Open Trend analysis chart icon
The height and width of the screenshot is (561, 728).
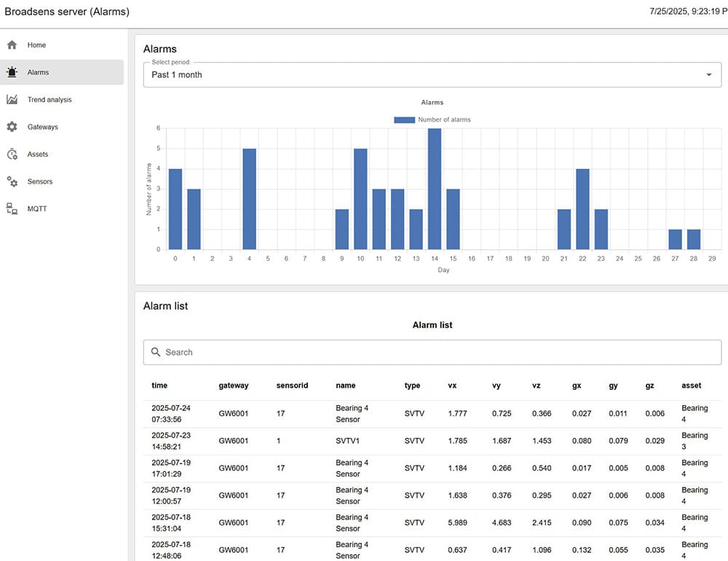(x=12, y=100)
